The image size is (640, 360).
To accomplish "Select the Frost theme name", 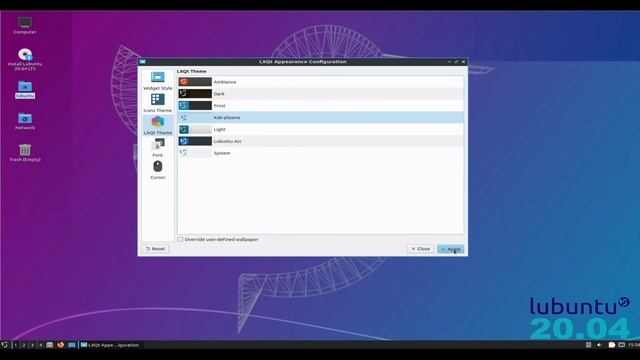I will tap(220, 106).
